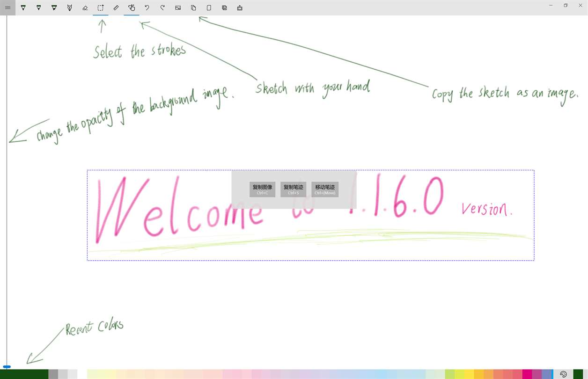This screenshot has height=379, width=588.
Task: Create a new blank page
Action: click(x=209, y=7)
